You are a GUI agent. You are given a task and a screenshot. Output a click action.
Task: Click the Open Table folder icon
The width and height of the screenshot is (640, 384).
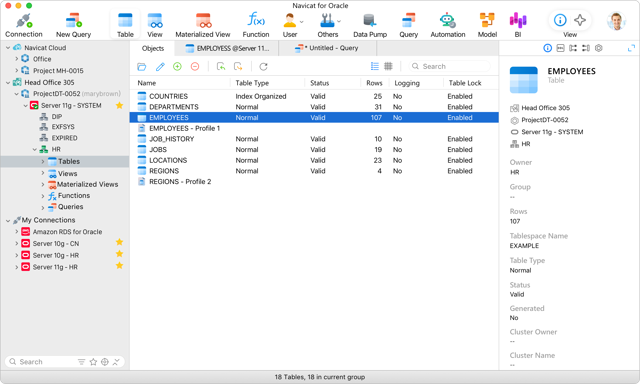(x=142, y=67)
